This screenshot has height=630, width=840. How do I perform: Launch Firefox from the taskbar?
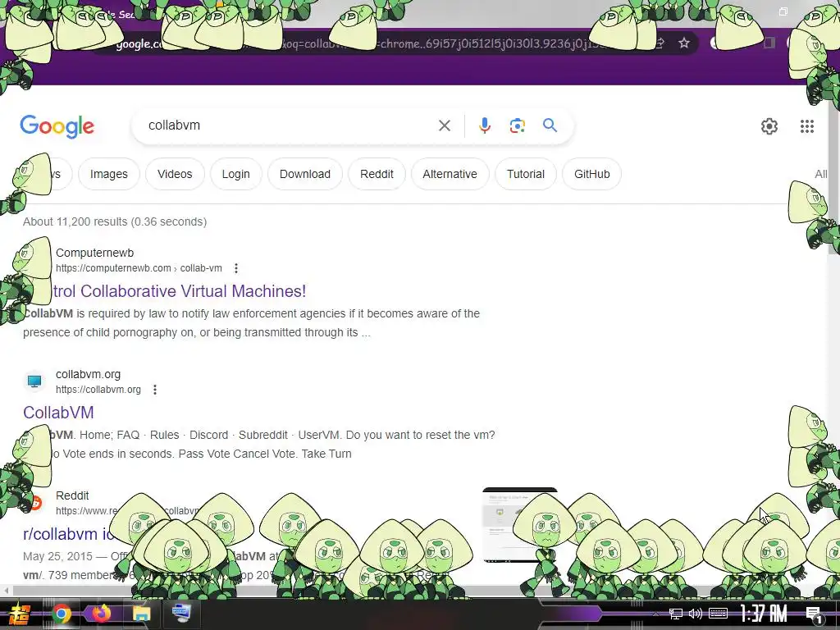101,614
